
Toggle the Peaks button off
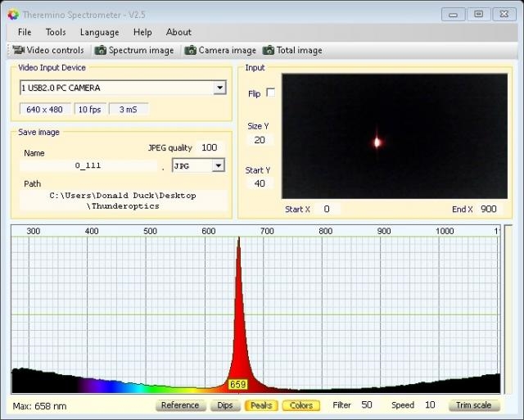coord(261,405)
